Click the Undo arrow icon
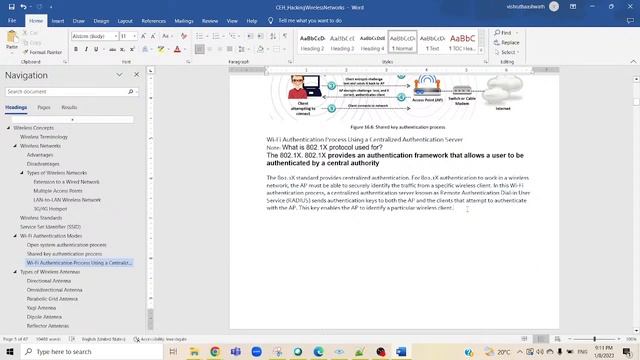This screenshot has width=640, height=360. click(x=23, y=7)
